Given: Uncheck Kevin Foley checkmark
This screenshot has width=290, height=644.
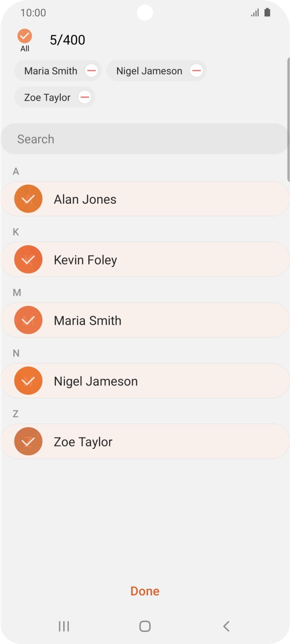Looking at the screenshot, I should point(28,260).
